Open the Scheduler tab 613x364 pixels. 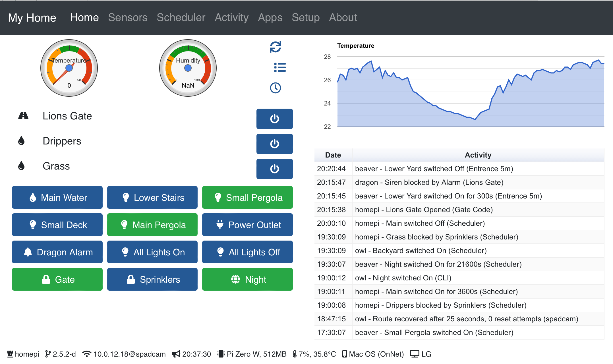[181, 18]
